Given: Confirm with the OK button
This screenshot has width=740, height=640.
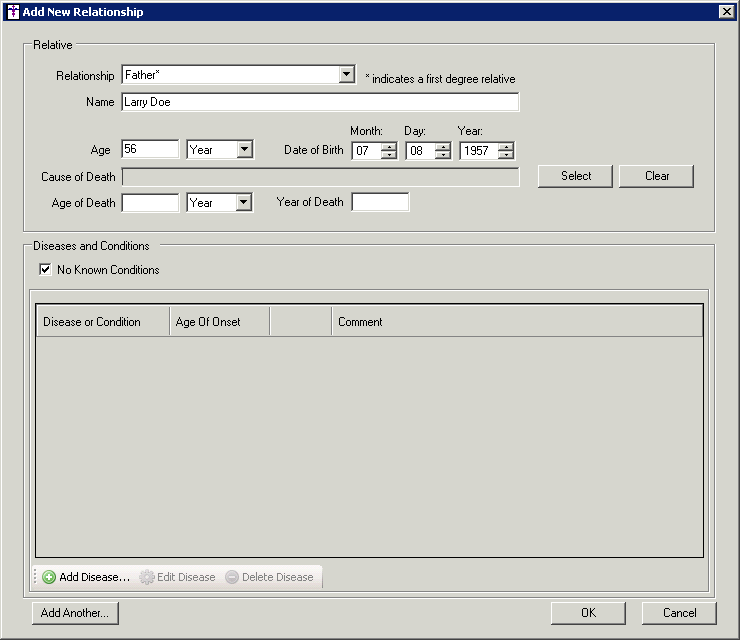Looking at the screenshot, I should pyautogui.click(x=588, y=613).
